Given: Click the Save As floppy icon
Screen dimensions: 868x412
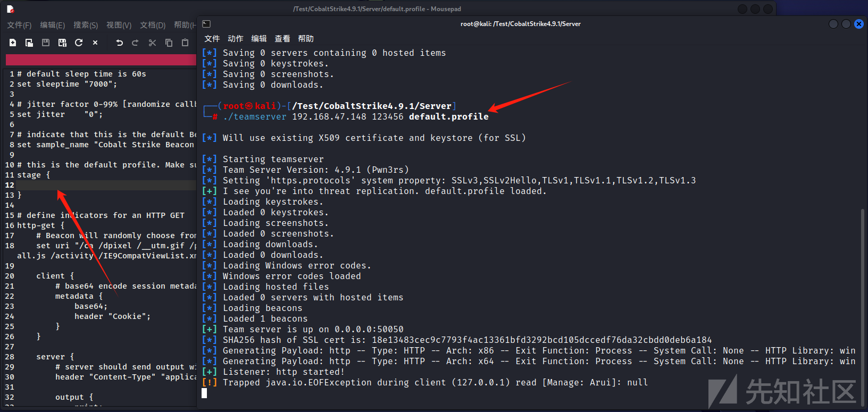Looking at the screenshot, I should click(x=62, y=43).
